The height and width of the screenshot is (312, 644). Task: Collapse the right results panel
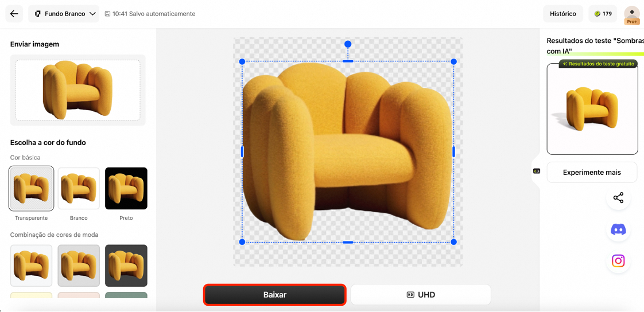[x=536, y=171]
